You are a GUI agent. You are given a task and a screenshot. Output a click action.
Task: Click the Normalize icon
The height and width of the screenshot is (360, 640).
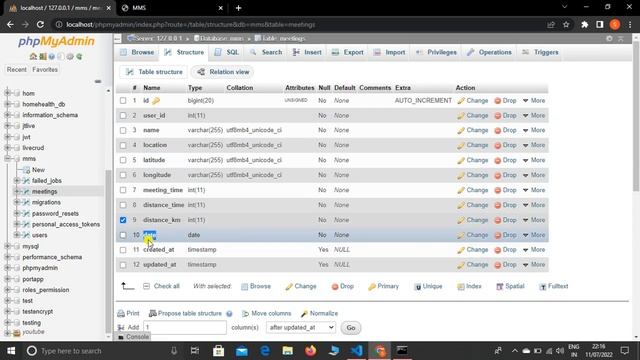point(304,313)
